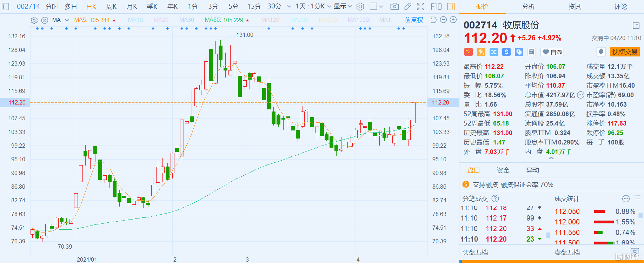Remove the MA indicator with X icon
The height and width of the screenshot is (263, 644).
45,20
